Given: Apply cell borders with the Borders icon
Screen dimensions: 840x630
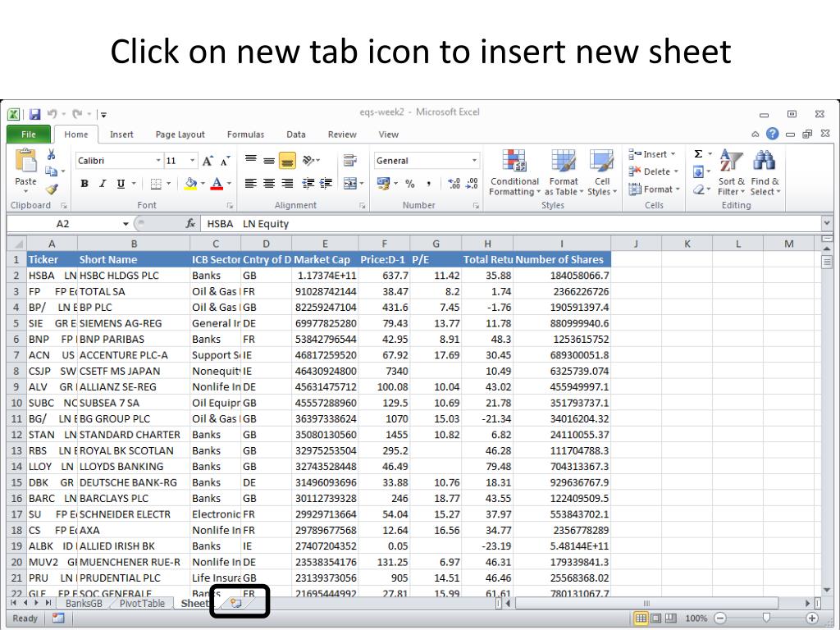Looking at the screenshot, I should pyautogui.click(x=156, y=184).
